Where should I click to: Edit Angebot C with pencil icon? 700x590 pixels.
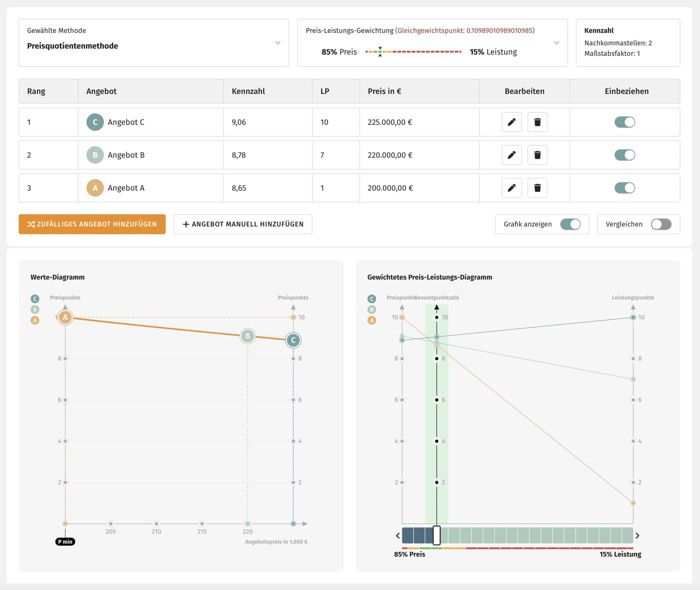point(511,122)
